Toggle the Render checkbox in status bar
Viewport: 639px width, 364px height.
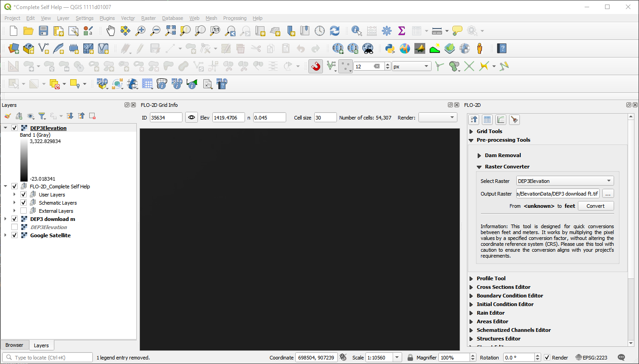547,358
